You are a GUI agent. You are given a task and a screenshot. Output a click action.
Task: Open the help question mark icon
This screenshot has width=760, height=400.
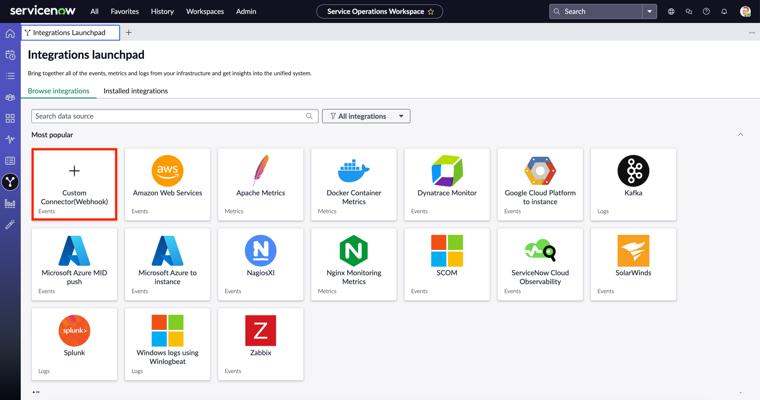[x=706, y=12]
